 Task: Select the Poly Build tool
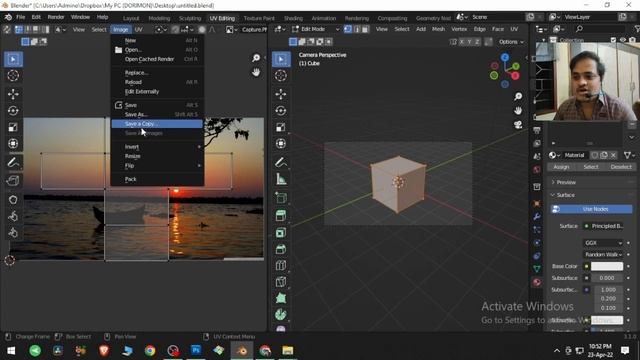point(281,298)
